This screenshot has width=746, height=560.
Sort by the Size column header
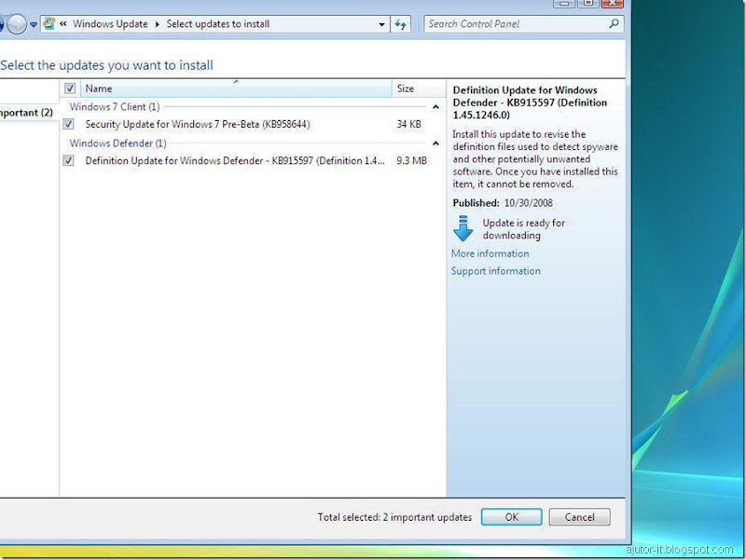pyautogui.click(x=419, y=89)
